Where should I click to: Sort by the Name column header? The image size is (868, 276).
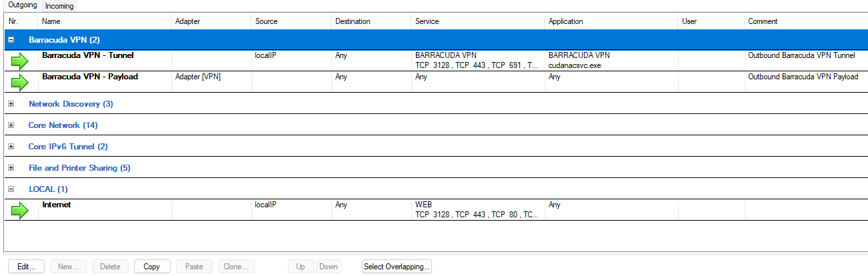104,21
